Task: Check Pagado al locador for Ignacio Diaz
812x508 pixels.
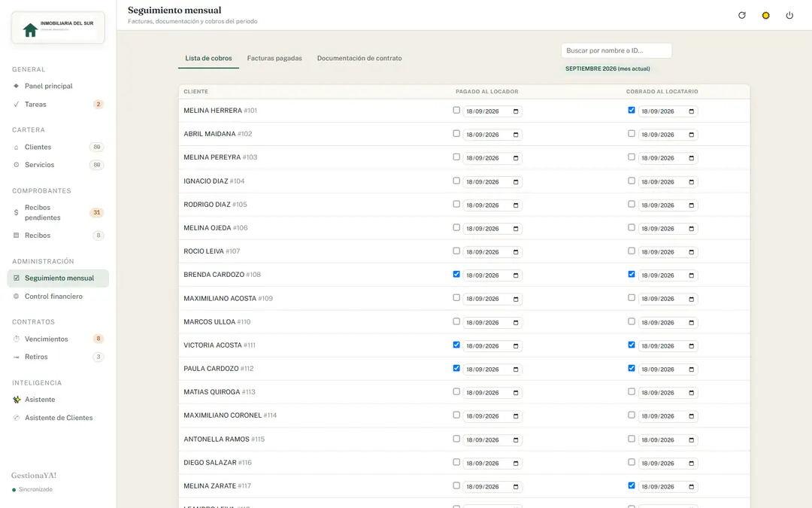Action: click(456, 181)
